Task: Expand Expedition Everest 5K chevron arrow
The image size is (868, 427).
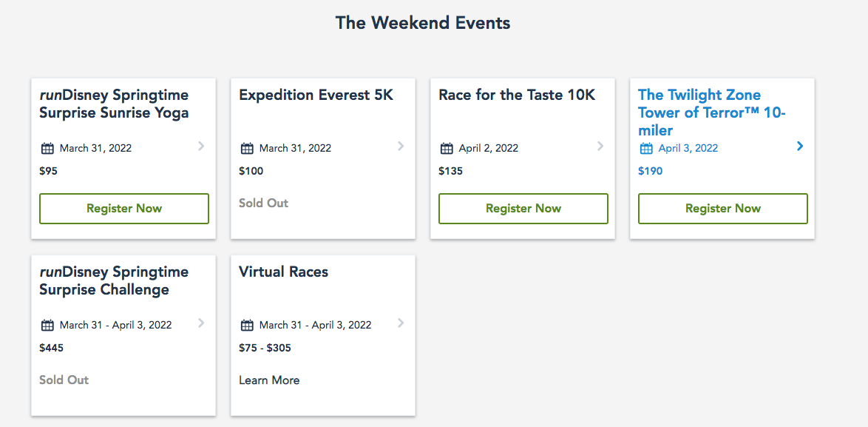Action: [401, 147]
